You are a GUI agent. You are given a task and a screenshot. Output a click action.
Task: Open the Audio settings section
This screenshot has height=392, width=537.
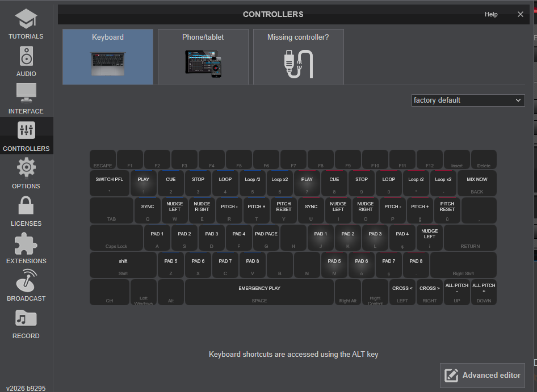[x=26, y=61]
